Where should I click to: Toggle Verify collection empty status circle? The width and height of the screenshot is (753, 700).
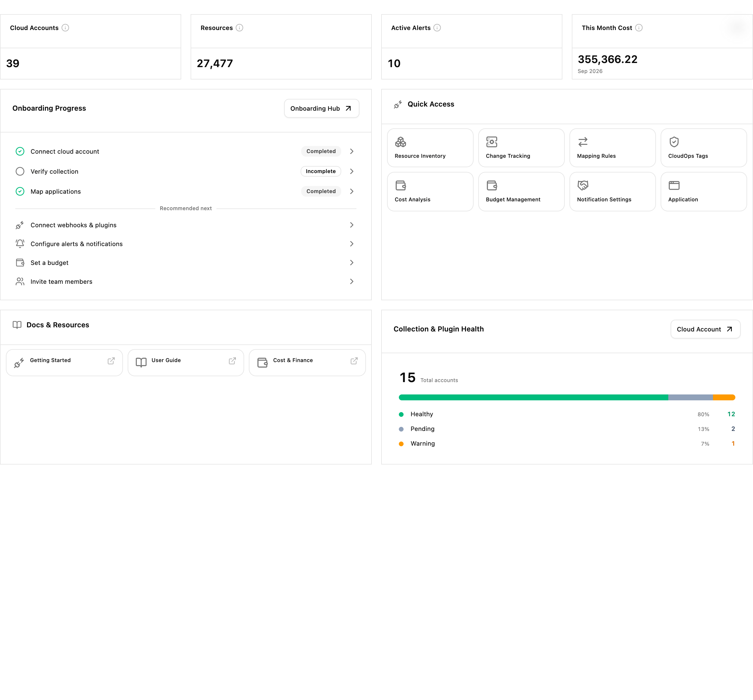(20, 171)
